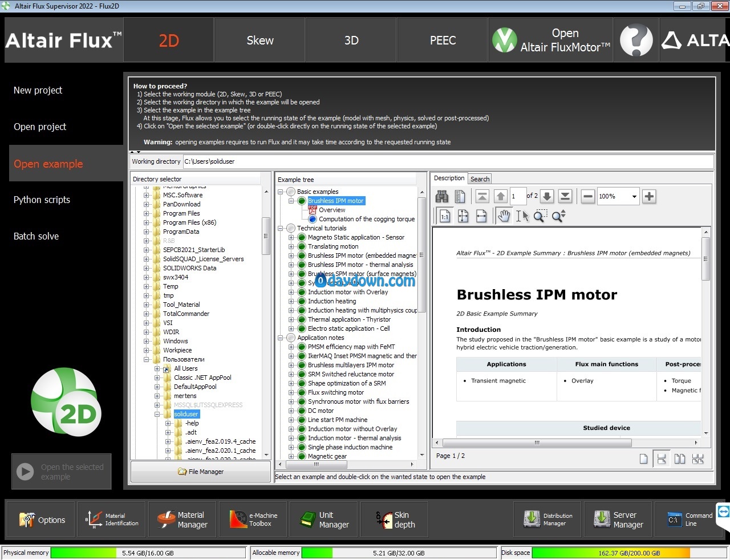Launch the e-Machine Toolbox
730x560 pixels.
click(253, 520)
